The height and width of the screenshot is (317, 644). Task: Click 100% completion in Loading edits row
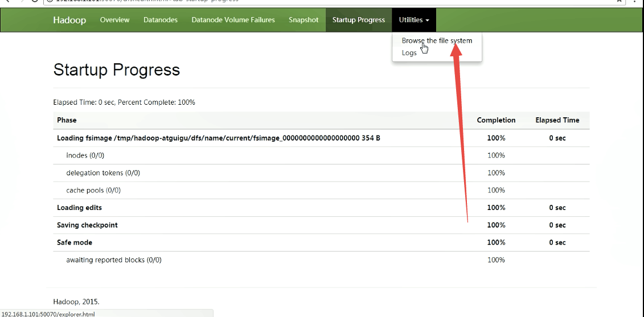(x=496, y=208)
